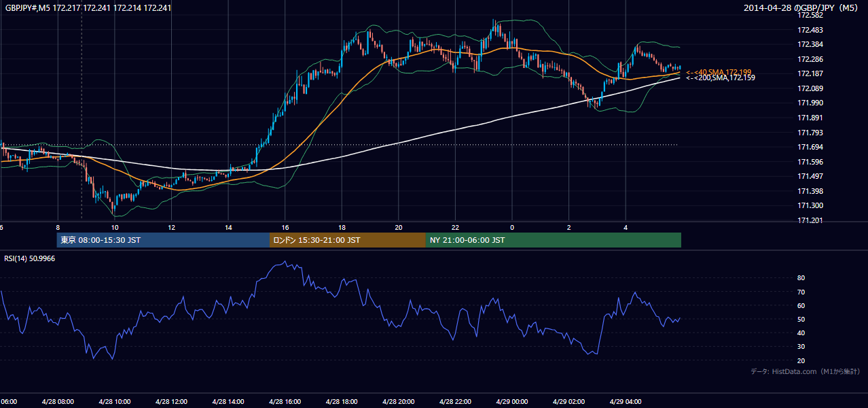The height and width of the screenshot is (408, 868).
Task: Click the 4/28 20:00 time axis label
Action: tap(398, 402)
